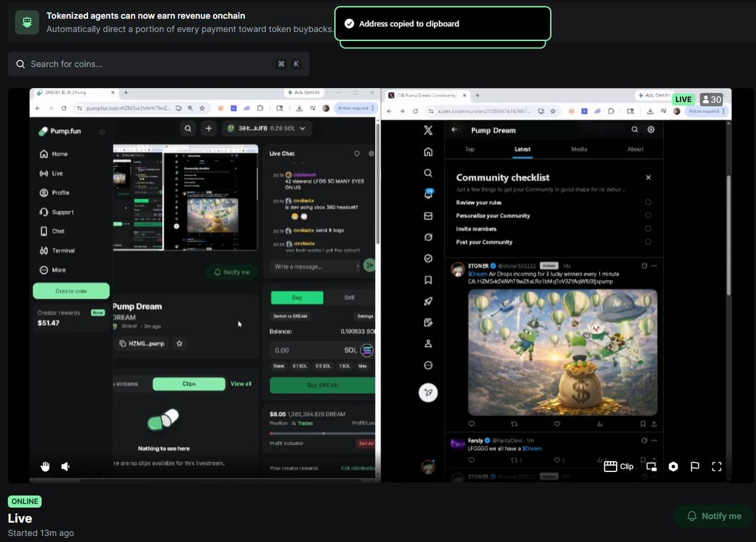Screen dimensions: 756x542
Task: Click the Trades link under position
Action: coord(303,424)
